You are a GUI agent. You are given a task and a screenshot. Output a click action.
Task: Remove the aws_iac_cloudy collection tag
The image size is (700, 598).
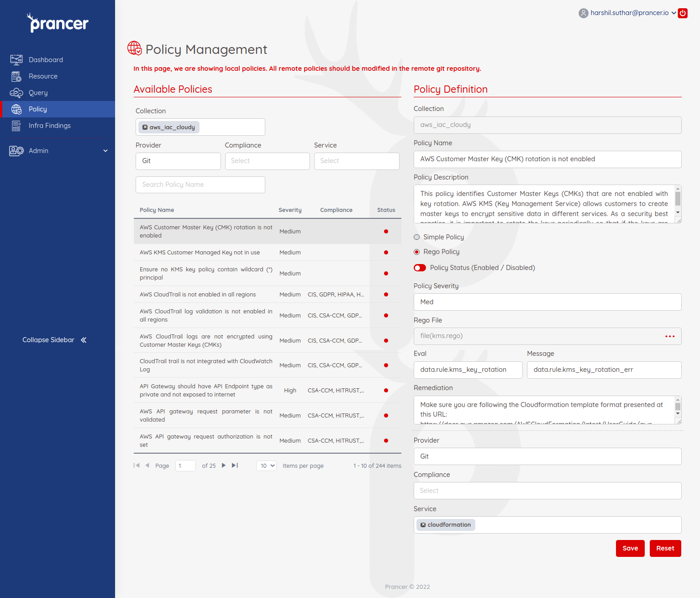(x=145, y=127)
